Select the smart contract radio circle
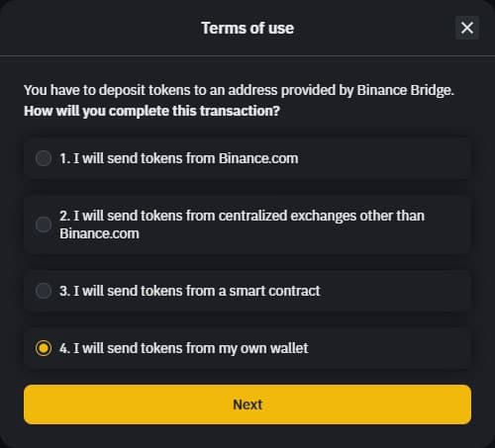495x448 pixels. [x=44, y=291]
